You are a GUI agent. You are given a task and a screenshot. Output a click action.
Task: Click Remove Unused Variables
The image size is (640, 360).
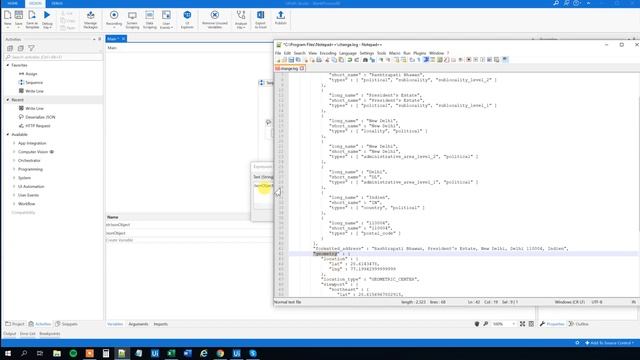(215, 20)
